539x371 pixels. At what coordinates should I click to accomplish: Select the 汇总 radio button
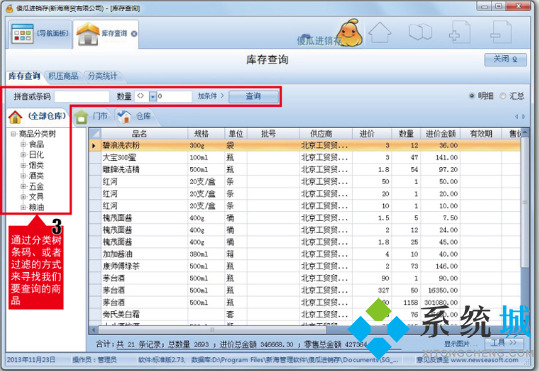tap(503, 96)
